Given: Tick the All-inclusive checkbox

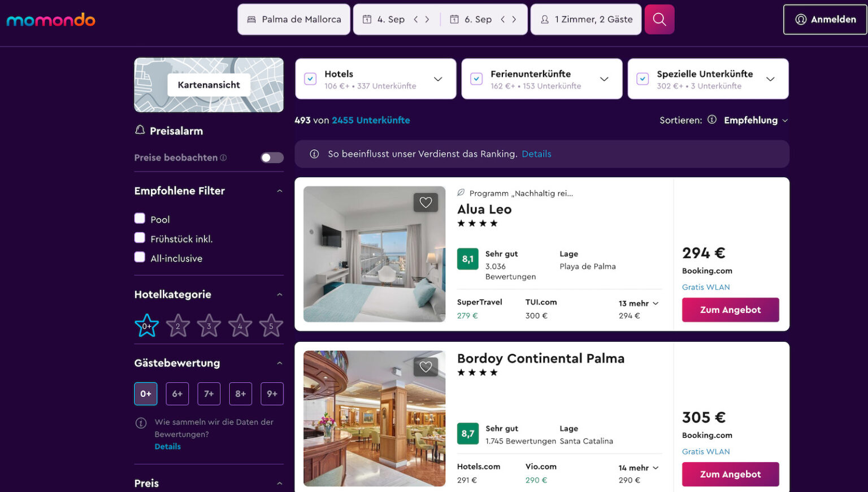Looking at the screenshot, I should tap(140, 258).
